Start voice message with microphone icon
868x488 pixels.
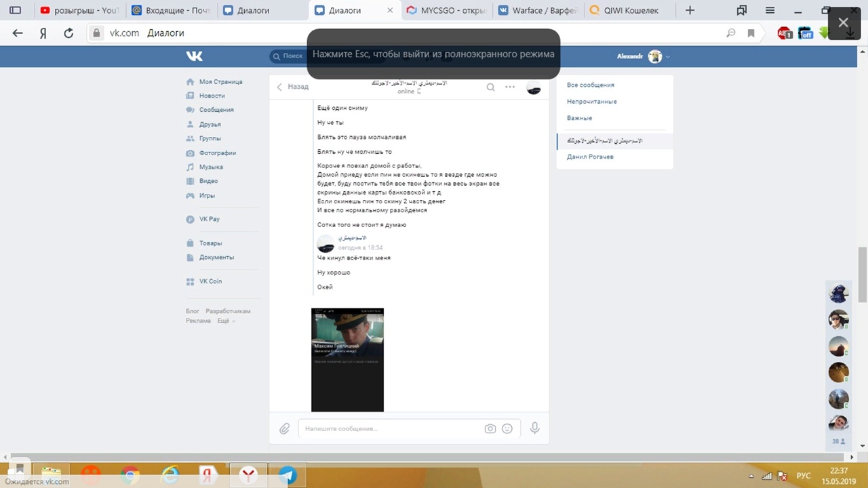534,428
